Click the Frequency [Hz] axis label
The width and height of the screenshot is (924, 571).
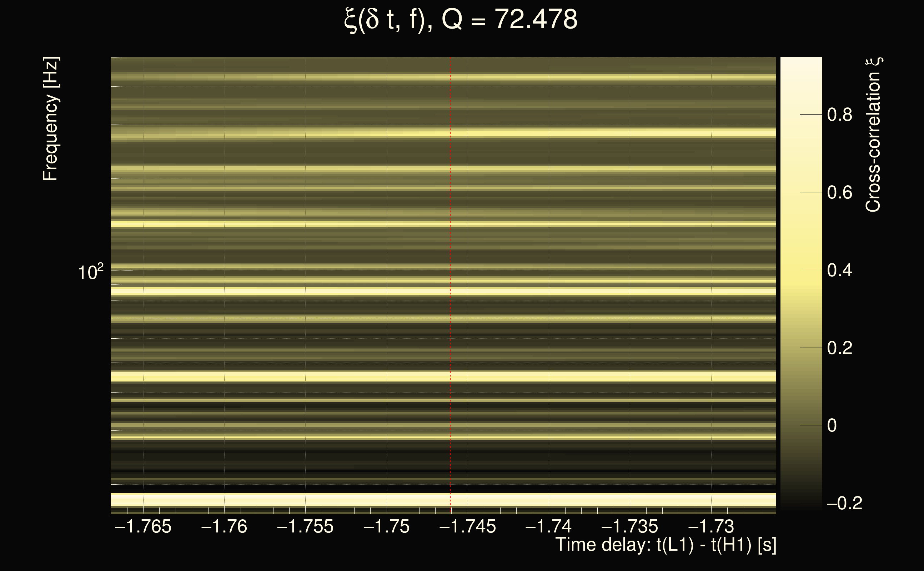[x=50, y=119]
